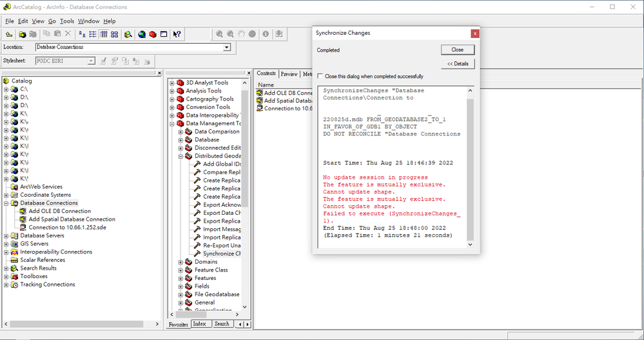The image size is (644, 340).
Task: Select 'Add Spatial Database Connection' in Catalog tree
Action: [72, 219]
